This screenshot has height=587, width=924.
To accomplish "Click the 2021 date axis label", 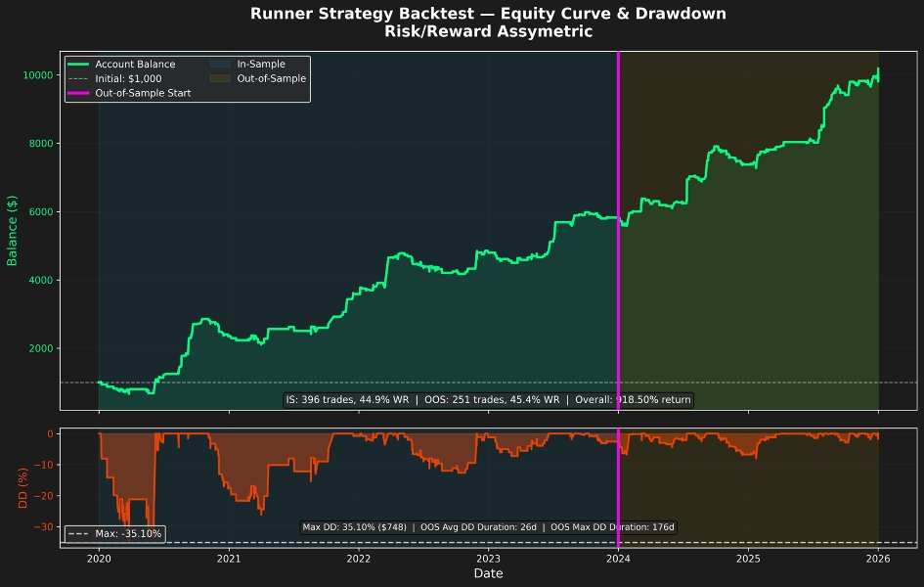I will (x=229, y=559).
